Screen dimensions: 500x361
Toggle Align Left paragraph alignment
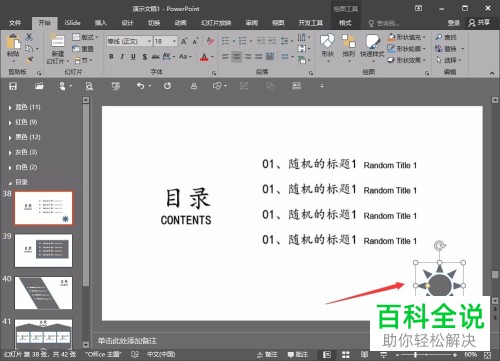[x=225, y=57]
